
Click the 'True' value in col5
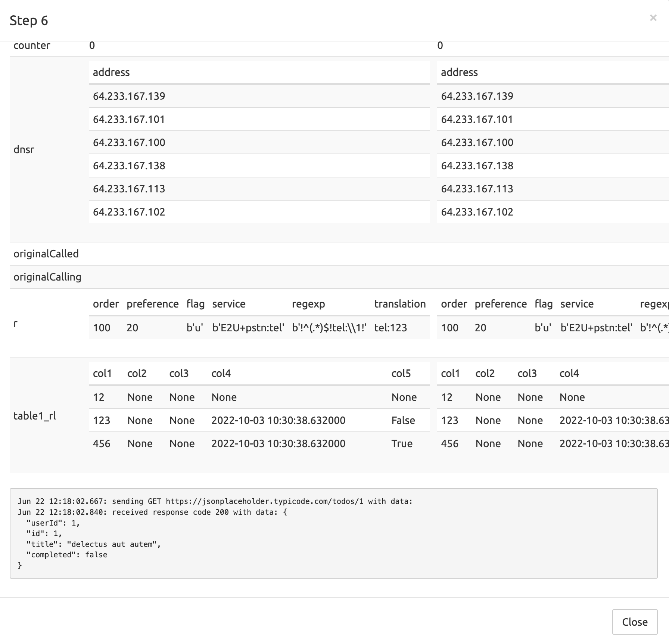(x=402, y=444)
